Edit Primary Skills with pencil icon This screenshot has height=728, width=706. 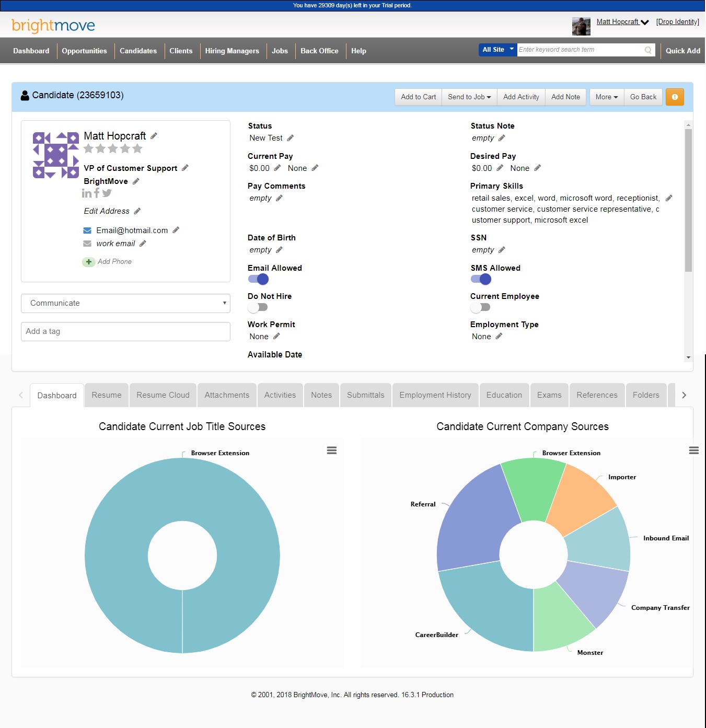coord(669,198)
